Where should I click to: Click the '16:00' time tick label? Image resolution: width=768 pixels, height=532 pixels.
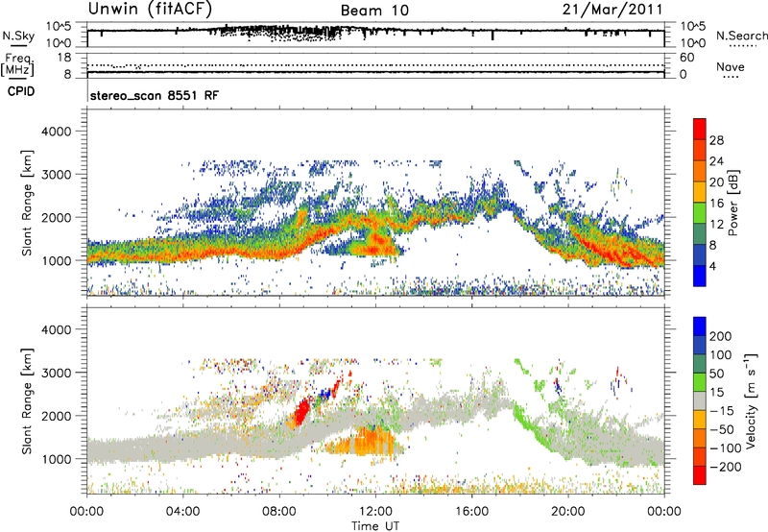471,512
